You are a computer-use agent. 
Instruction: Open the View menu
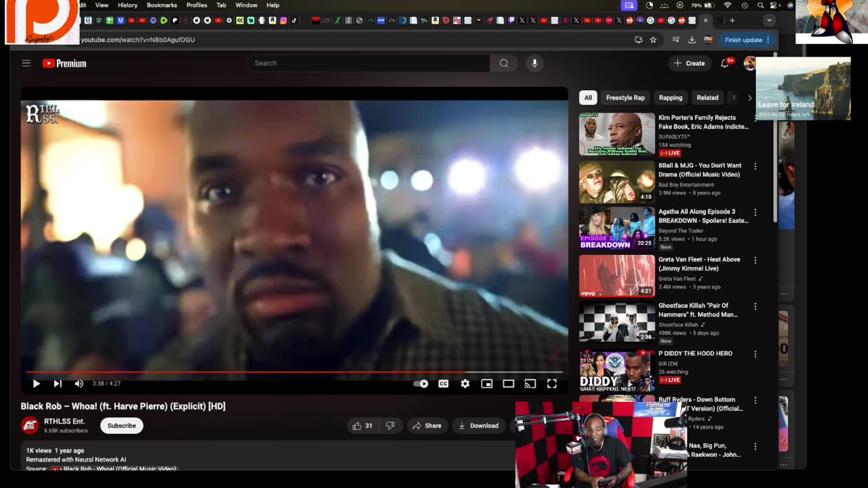point(102,5)
